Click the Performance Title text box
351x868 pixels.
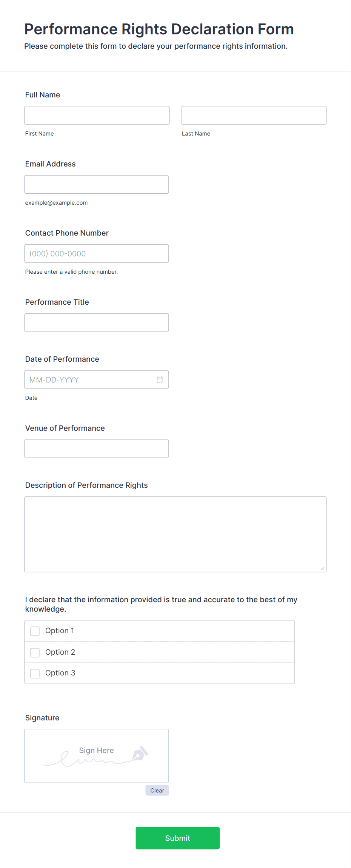[x=97, y=322]
